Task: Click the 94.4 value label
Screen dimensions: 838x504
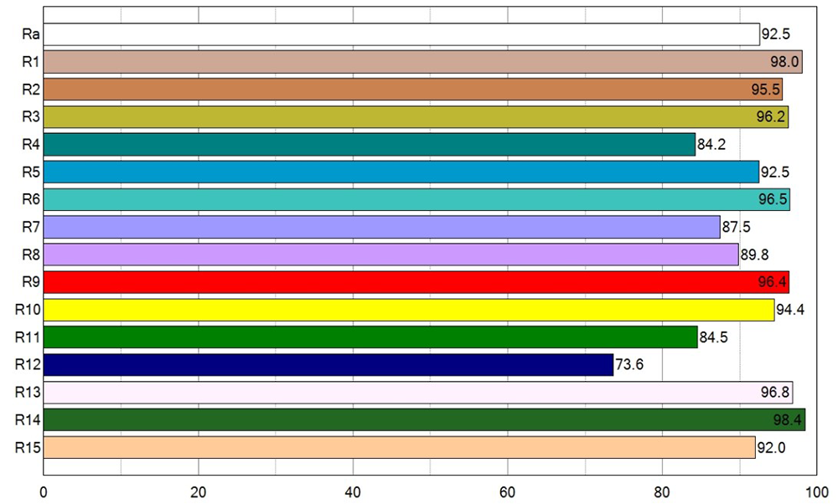Action: [790, 310]
